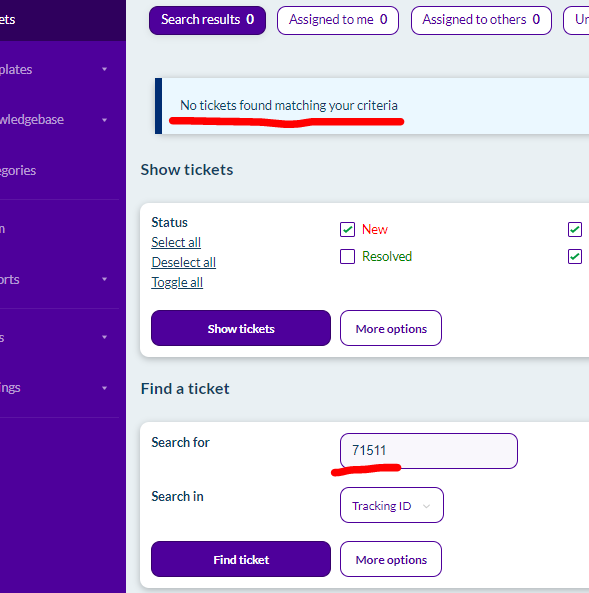
Task: Expand the Knowledgebase sidebar arrow
Action: coord(104,120)
